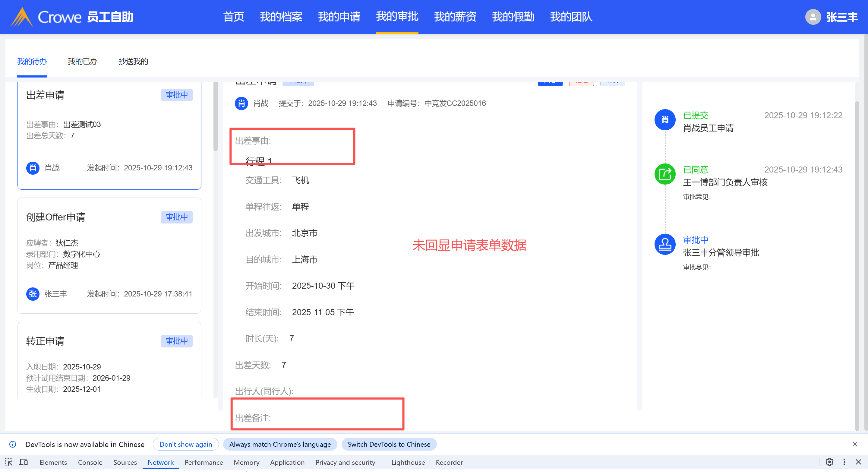Activate DevTools inspect element icon

pyautogui.click(x=9, y=462)
